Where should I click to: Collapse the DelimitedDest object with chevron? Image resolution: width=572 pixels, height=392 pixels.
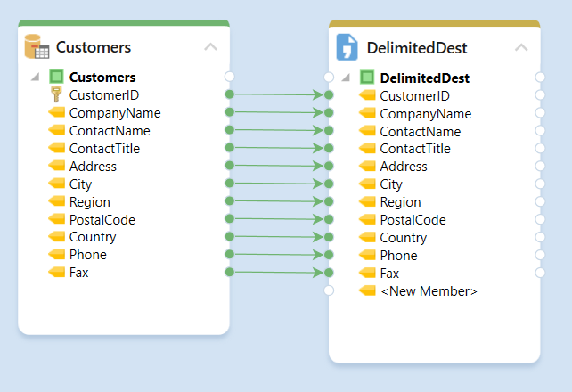[521, 47]
